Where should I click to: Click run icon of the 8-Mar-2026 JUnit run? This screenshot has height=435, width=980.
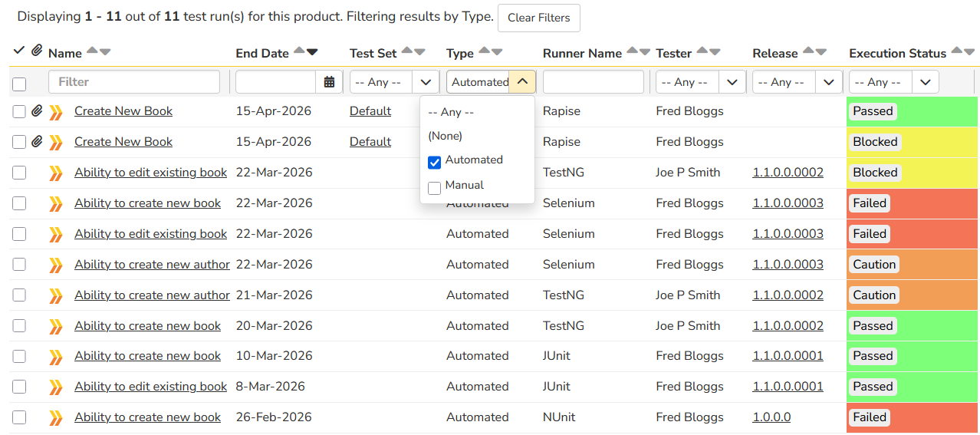pyautogui.click(x=56, y=387)
